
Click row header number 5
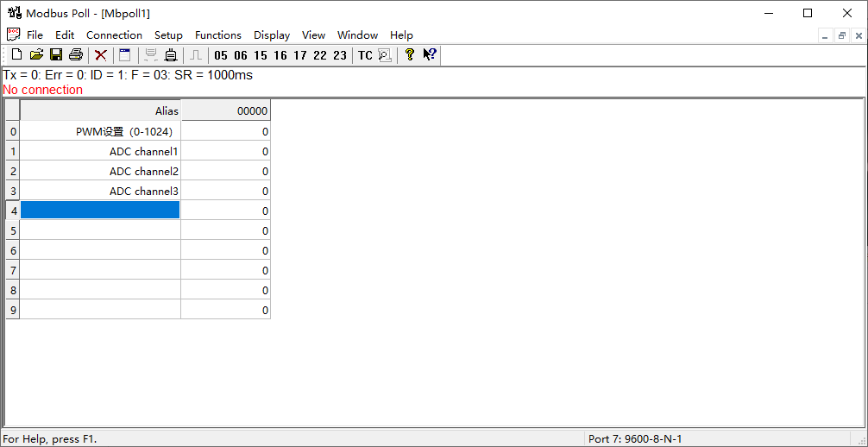(x=13, y=230)
